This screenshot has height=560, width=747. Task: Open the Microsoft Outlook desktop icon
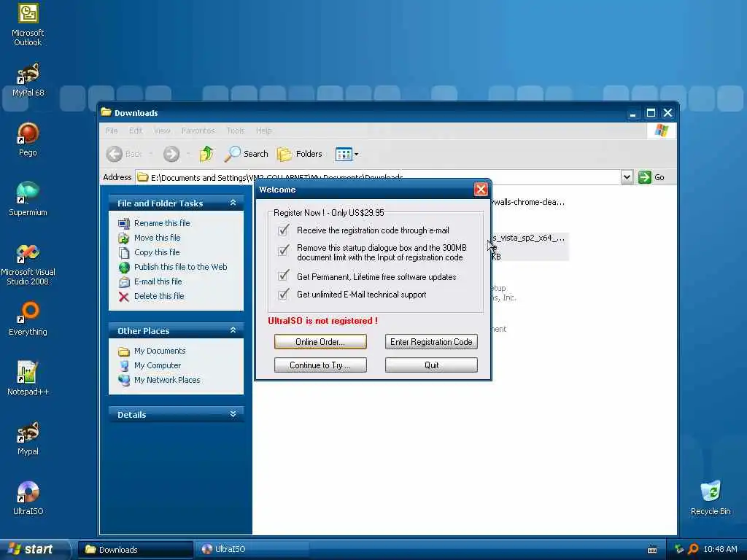tap(28, 25)
